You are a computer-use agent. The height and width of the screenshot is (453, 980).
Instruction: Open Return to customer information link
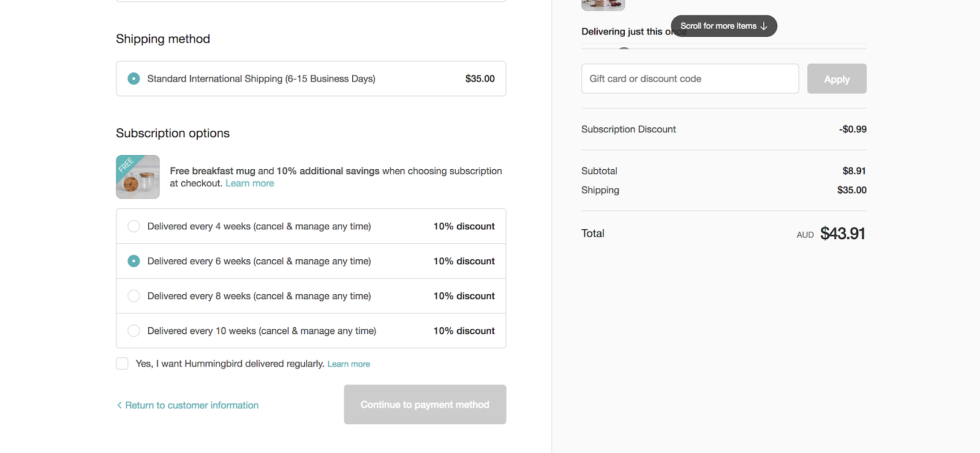tap(192, 405)
